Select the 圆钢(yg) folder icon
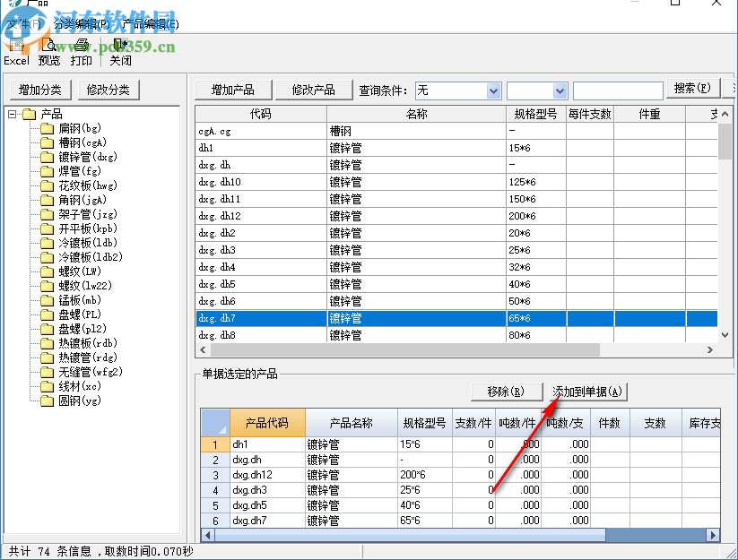Screen dimensions: 738x560 pyautogui.click(x=49, y=400)
